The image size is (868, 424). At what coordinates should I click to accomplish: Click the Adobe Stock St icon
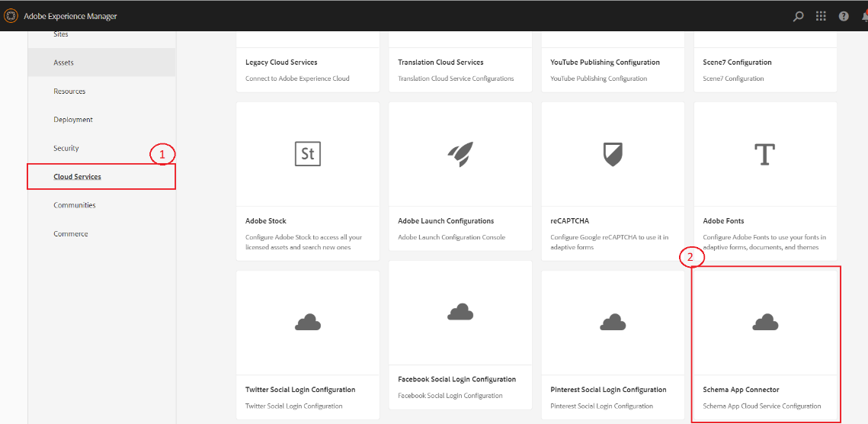[308, 153]
